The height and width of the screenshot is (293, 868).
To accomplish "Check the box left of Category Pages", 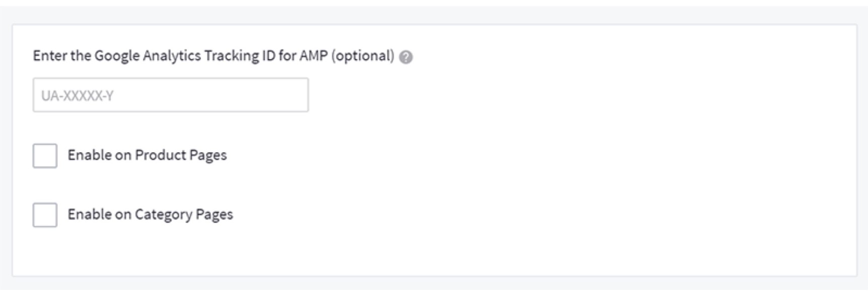I will coord(45,215).
